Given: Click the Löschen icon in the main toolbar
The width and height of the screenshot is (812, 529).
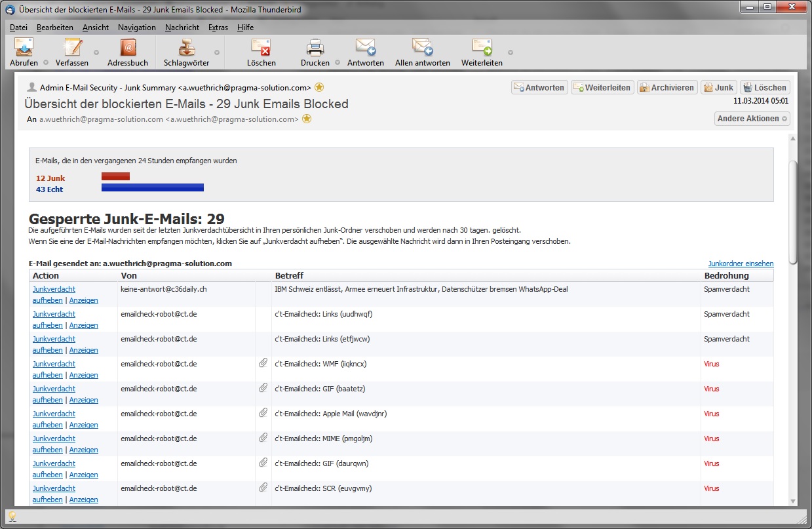Looking at the screenshot, I should [261, 48].
